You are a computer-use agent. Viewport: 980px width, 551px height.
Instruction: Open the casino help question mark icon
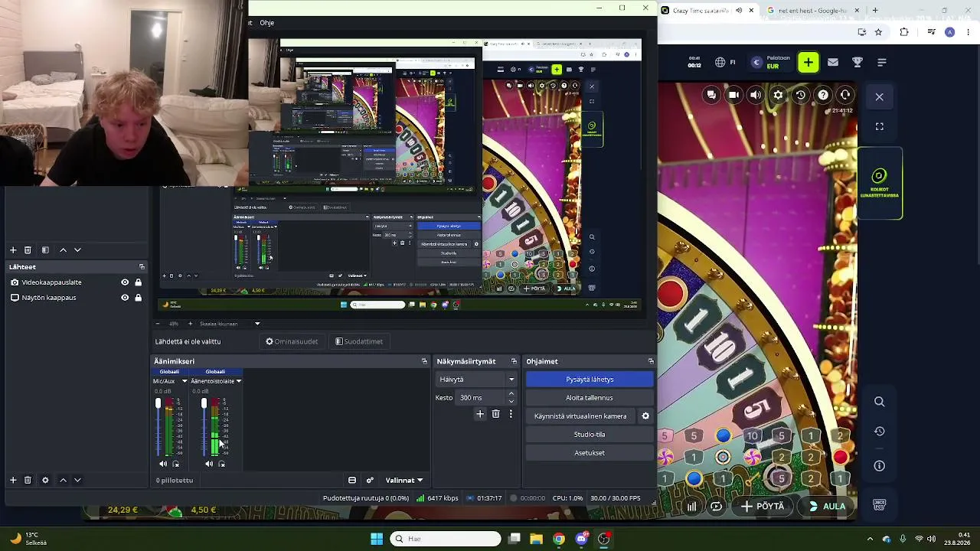pyautogui.click(x=823, y=95)
